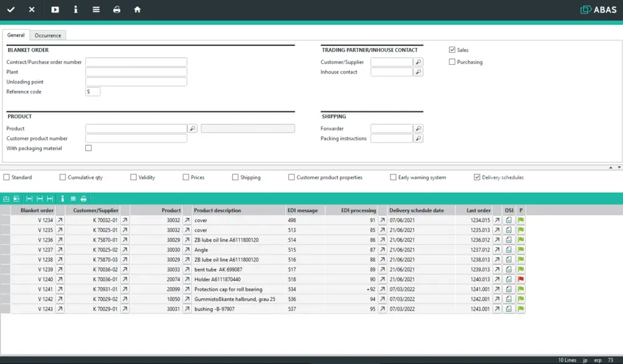Click the green flag in row V 1234
Image resolution: width=623 pixels, height=364 pixels.
click(520, 220)
